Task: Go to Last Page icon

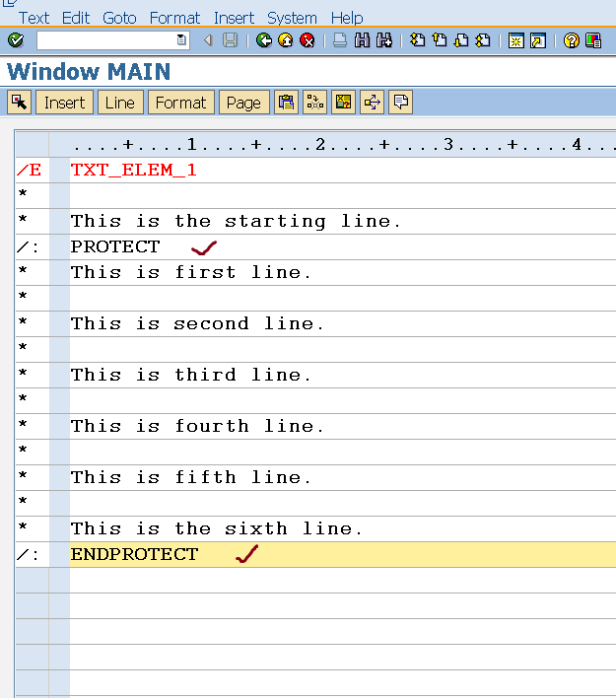Action: tap(483, 40)
